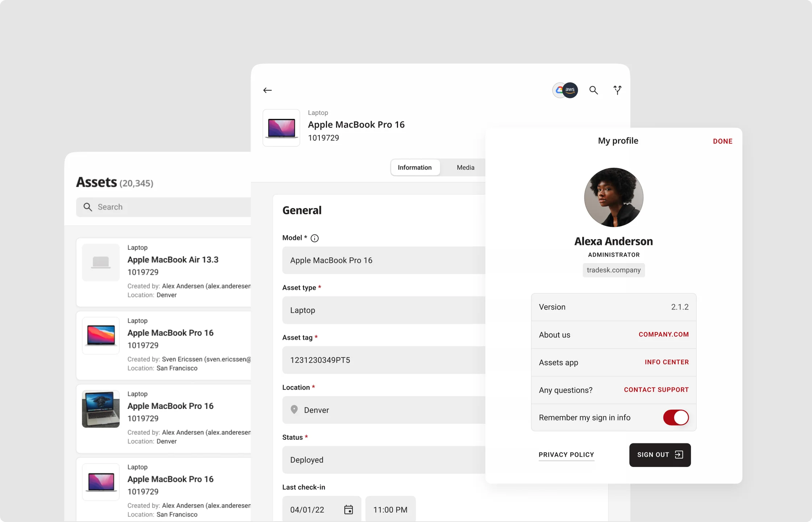
Task: Click Alexa Anderson's profile photo
Action: tap(614, 197)
